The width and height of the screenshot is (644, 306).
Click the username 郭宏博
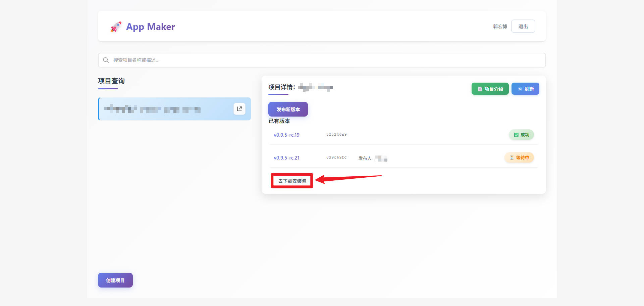click(500, 27)
